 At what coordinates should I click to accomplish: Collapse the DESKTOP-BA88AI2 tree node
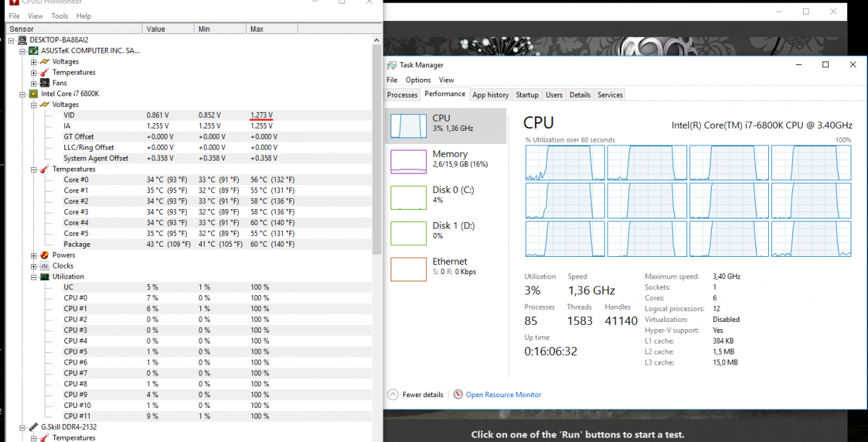pyautogui.click(x=12, y=40)
